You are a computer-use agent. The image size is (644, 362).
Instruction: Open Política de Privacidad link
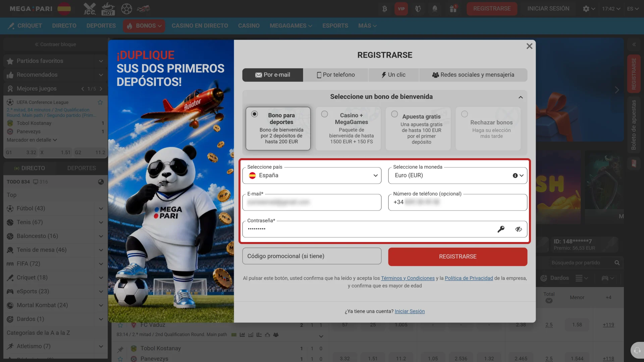pos(469,278)
